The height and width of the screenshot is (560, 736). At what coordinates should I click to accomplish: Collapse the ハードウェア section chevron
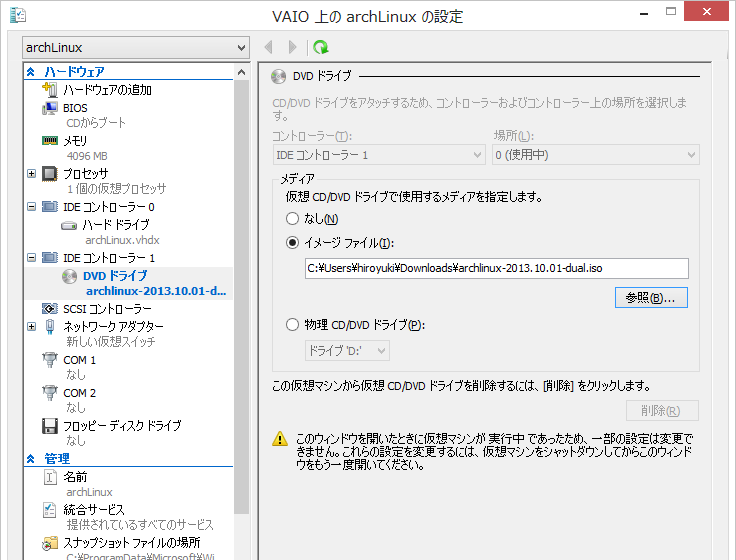click(31, 72)
